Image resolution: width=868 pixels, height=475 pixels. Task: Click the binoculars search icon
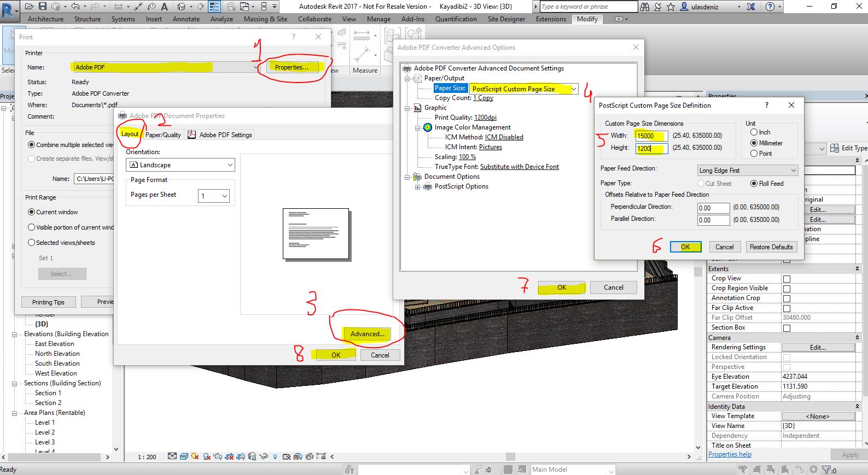pos(645,7)
